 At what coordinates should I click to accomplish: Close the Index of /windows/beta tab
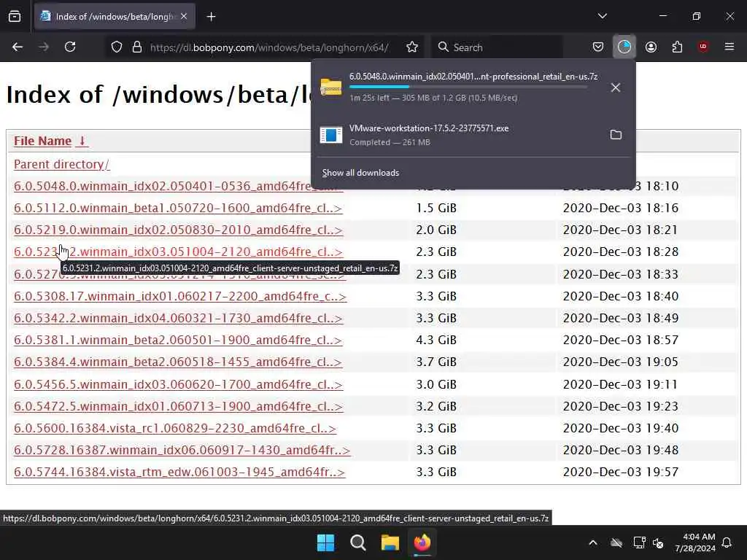184,17
